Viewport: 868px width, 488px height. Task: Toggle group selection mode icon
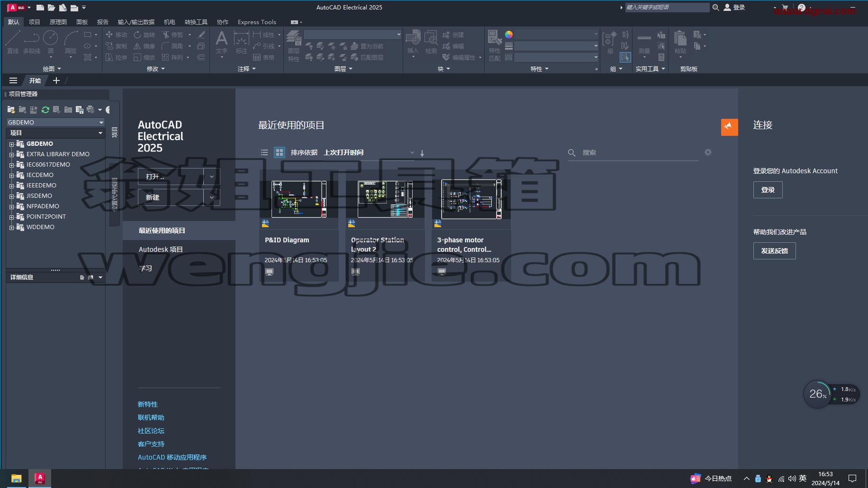point(625,57)
